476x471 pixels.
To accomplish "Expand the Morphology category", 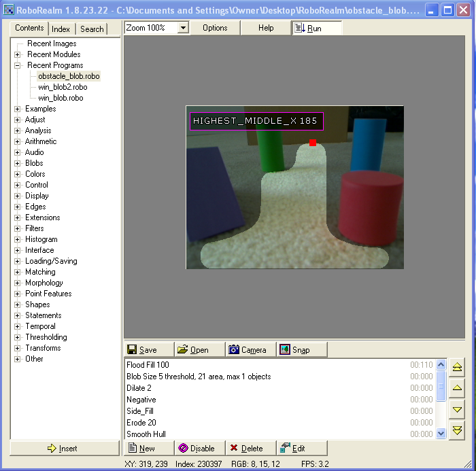I will pyautogui.click(x=18, y=283).
